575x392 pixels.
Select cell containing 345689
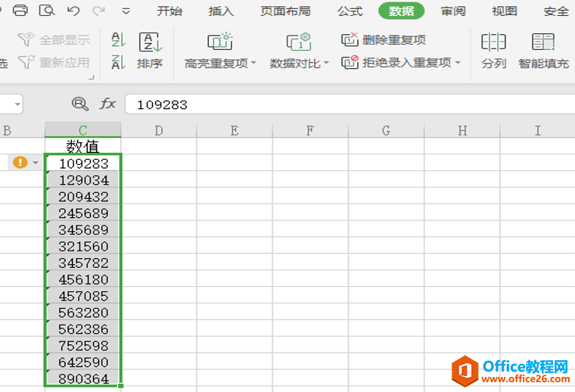pyautogui.click(x=83, y=229)
